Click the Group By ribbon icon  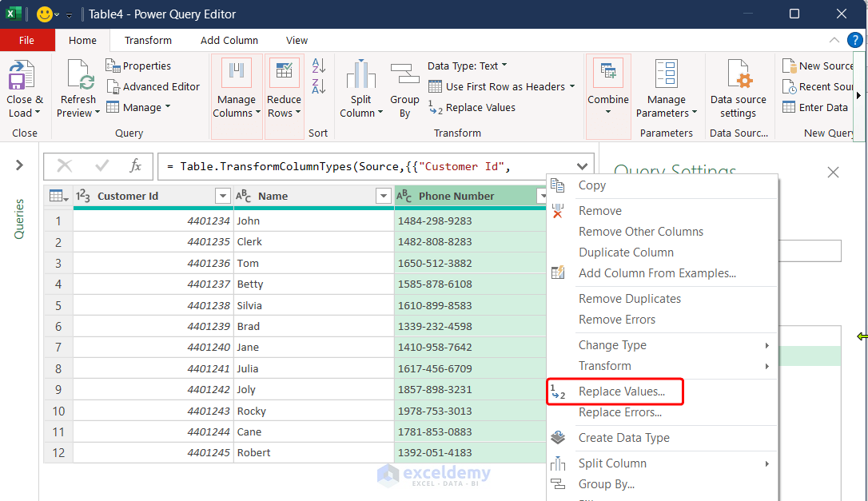[x=404, y=74]
